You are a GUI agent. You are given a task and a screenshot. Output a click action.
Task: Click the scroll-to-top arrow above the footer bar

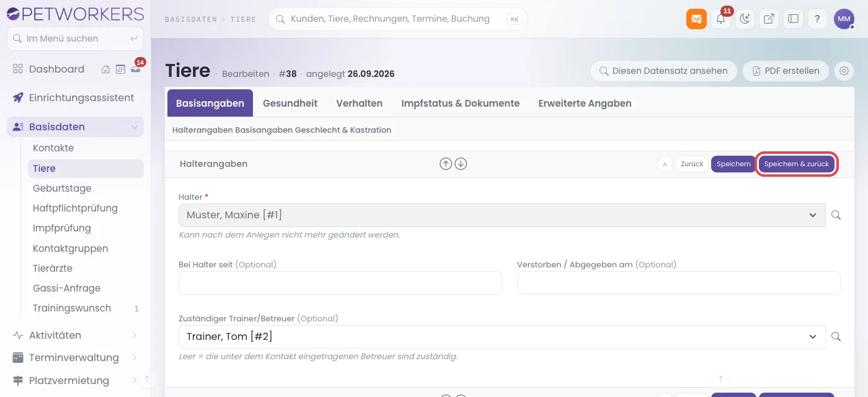720,378
